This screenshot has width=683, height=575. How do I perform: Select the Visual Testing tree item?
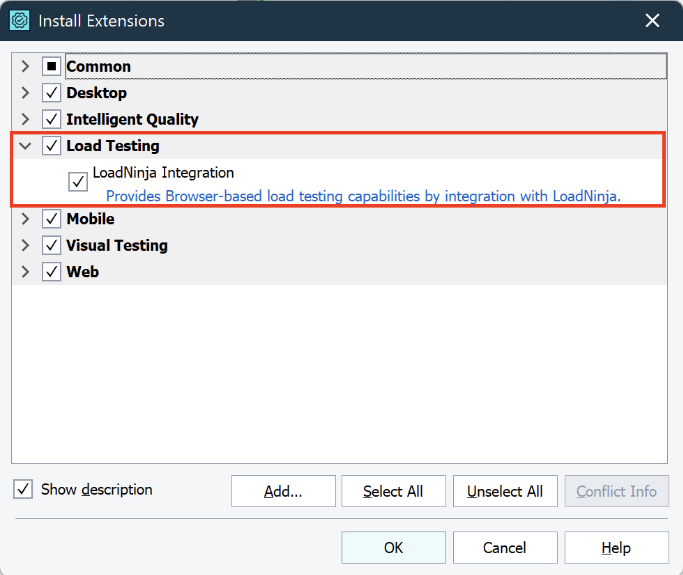116,245
